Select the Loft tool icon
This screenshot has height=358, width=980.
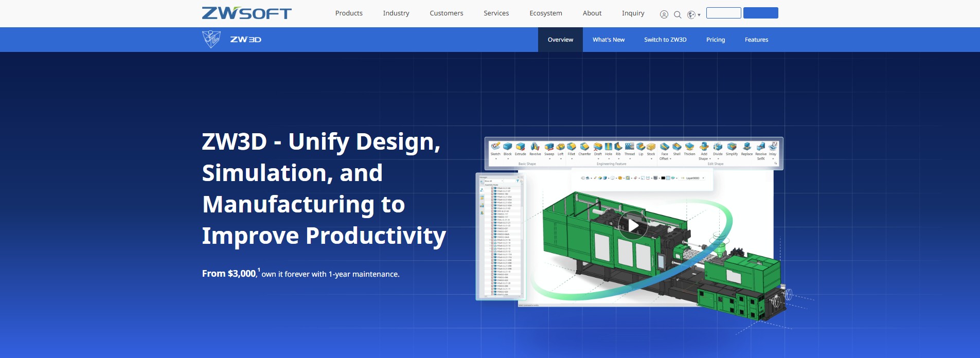561,147
